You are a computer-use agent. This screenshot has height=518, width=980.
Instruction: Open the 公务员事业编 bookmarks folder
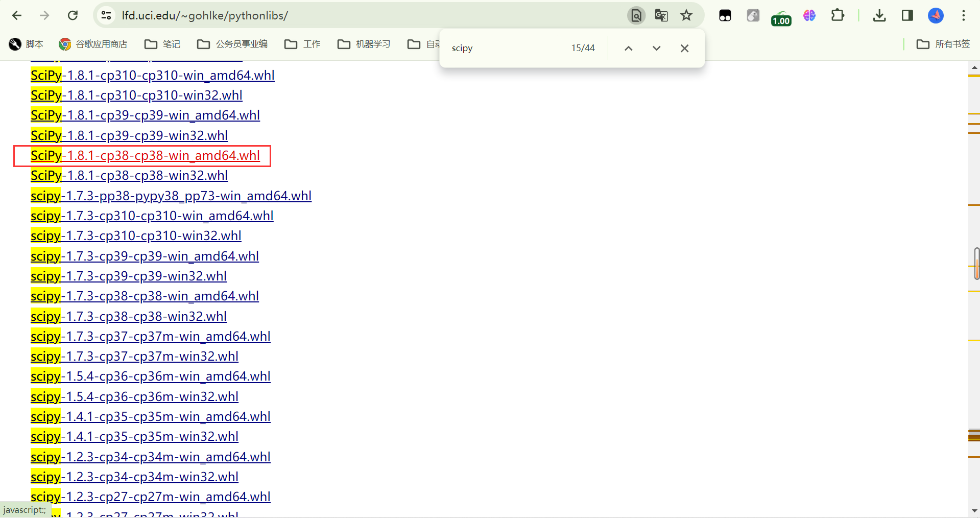(232, 44)
